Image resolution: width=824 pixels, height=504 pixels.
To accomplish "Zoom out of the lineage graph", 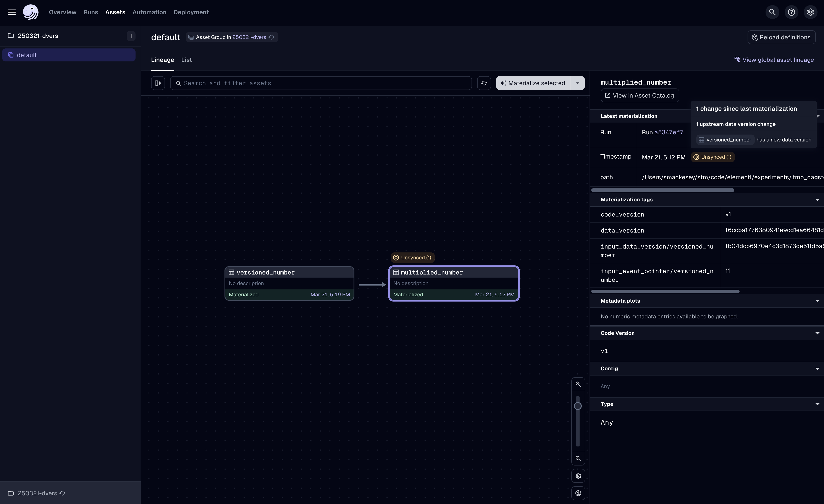I will point(578,459).
